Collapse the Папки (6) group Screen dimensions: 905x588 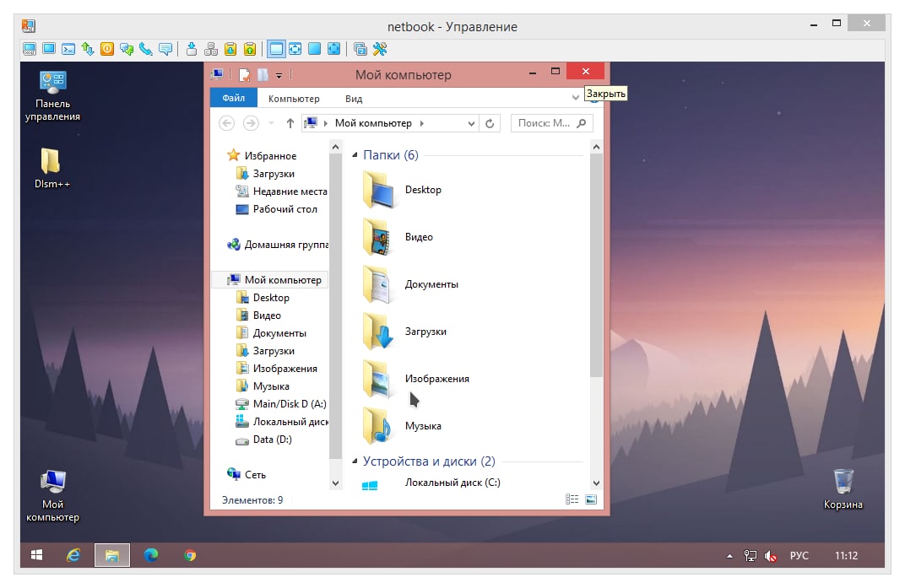click(355, 154)
